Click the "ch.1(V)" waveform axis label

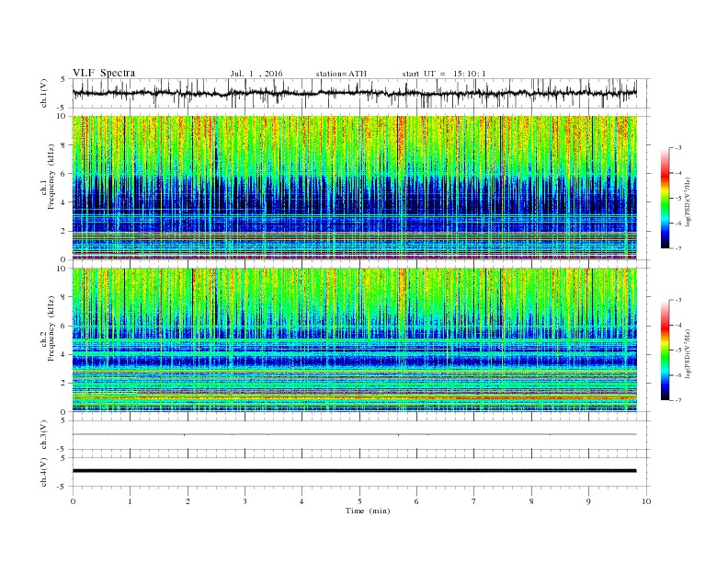click(x=44, y=95)
